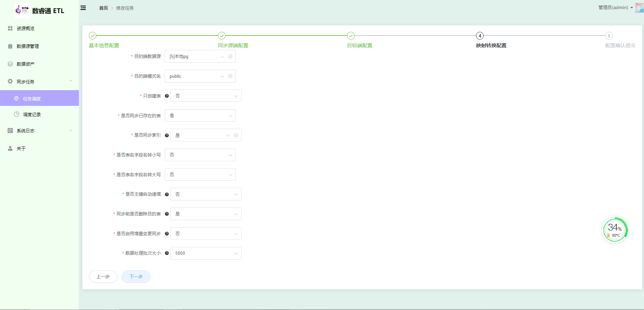The image size is (644, 310).
Task: Open the 数据处理批次大小 dropdown with 5000
Action: point(206,253)
